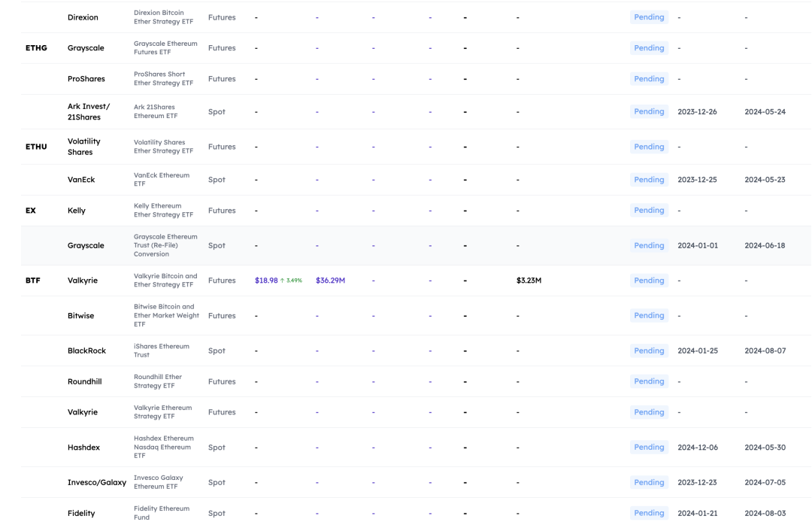The height and width of the screenshot is (522, 812).
Task: Click the date 2024-05-24
Action: (x=765, y=112)
